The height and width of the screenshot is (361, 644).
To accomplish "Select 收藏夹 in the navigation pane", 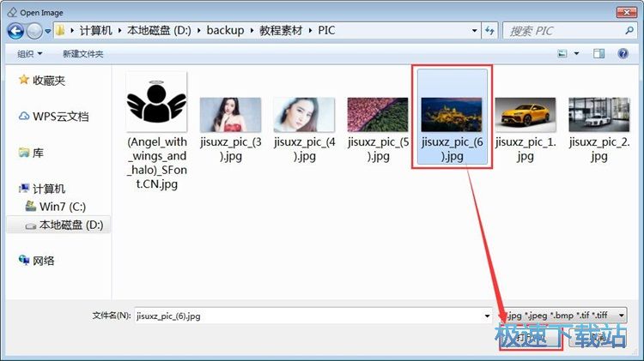I will click(x=48, y=81).
